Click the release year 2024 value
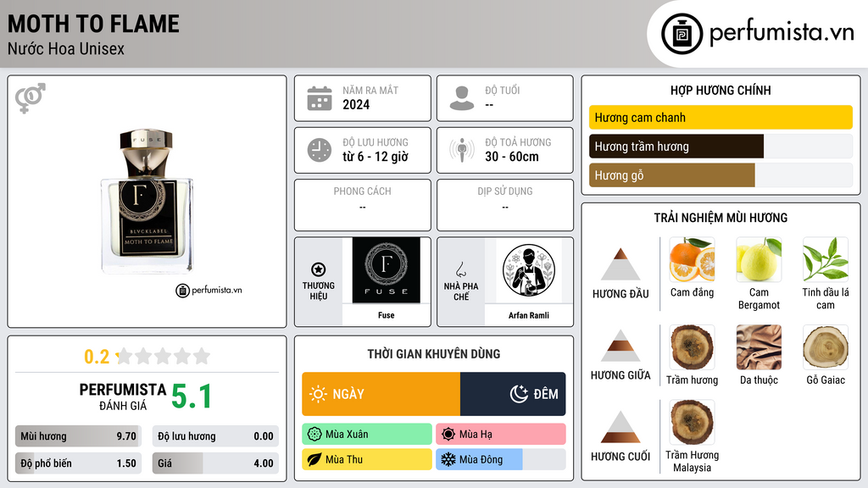Screen dimensions: 868x488 [356, 104]
